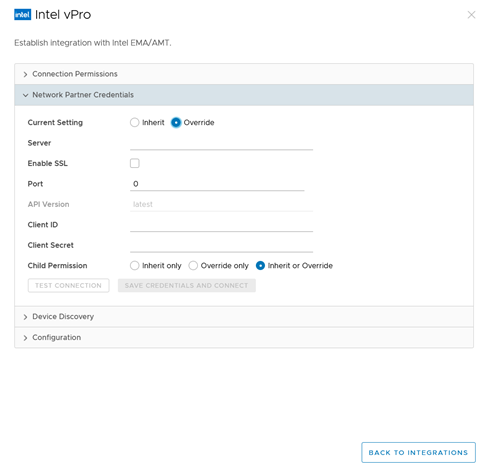Expand the Device Discovery chevron

coord(25,317)
